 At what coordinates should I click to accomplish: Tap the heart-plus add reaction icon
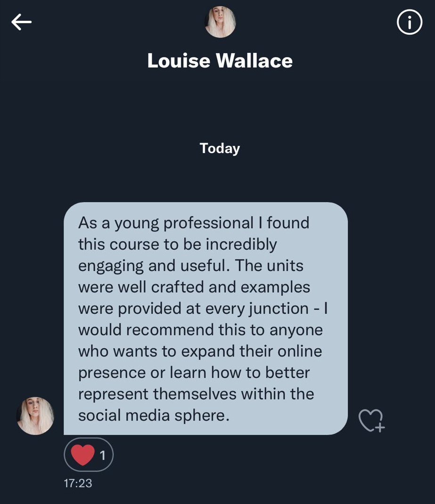click(372, 420)
